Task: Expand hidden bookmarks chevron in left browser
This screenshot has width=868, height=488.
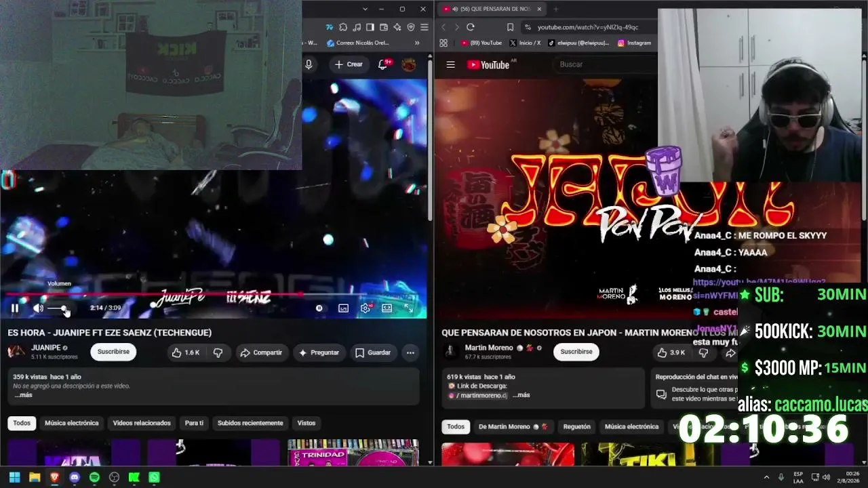Action: tap(417, 43)
